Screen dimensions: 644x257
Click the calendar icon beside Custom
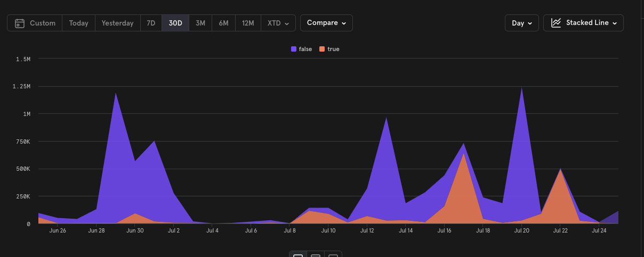tap(20, 23)
